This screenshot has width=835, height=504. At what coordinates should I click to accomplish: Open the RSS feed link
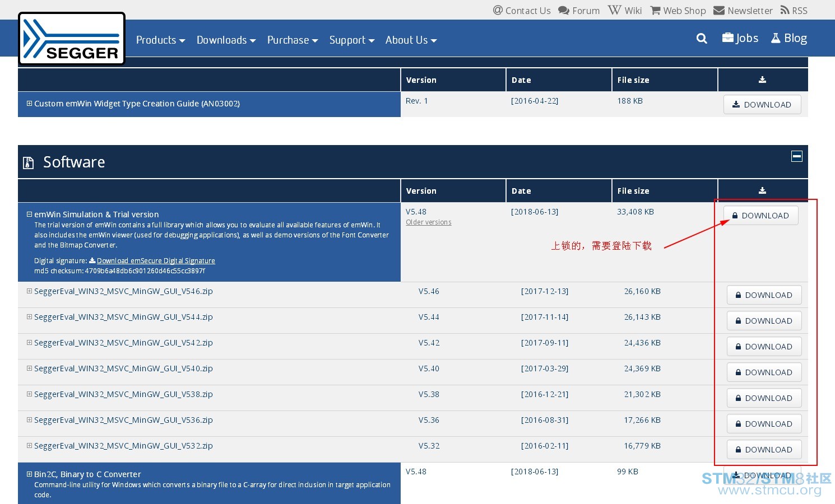point(794,11)
